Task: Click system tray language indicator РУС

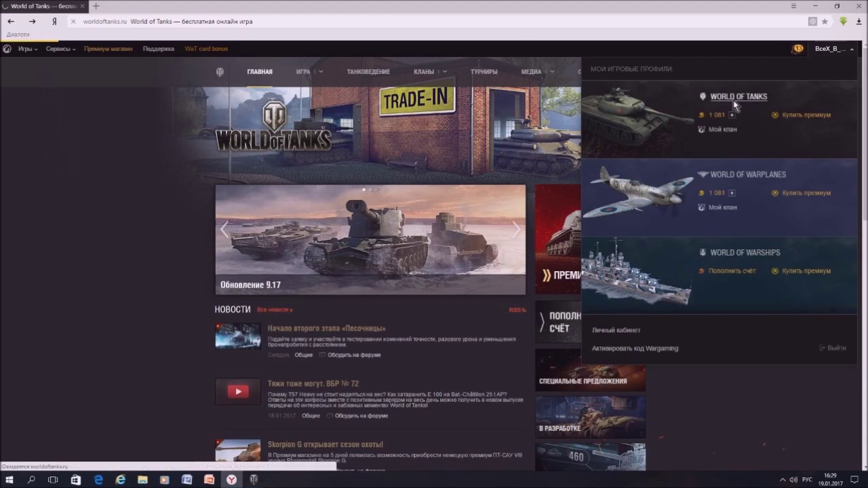Action: tap(808, 480)
